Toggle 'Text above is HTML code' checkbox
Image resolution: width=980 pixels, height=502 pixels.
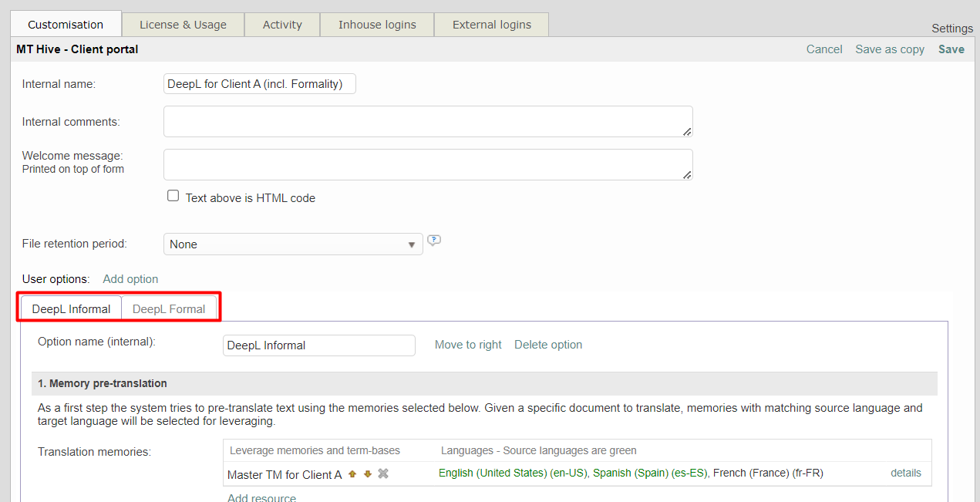point(173,197)
